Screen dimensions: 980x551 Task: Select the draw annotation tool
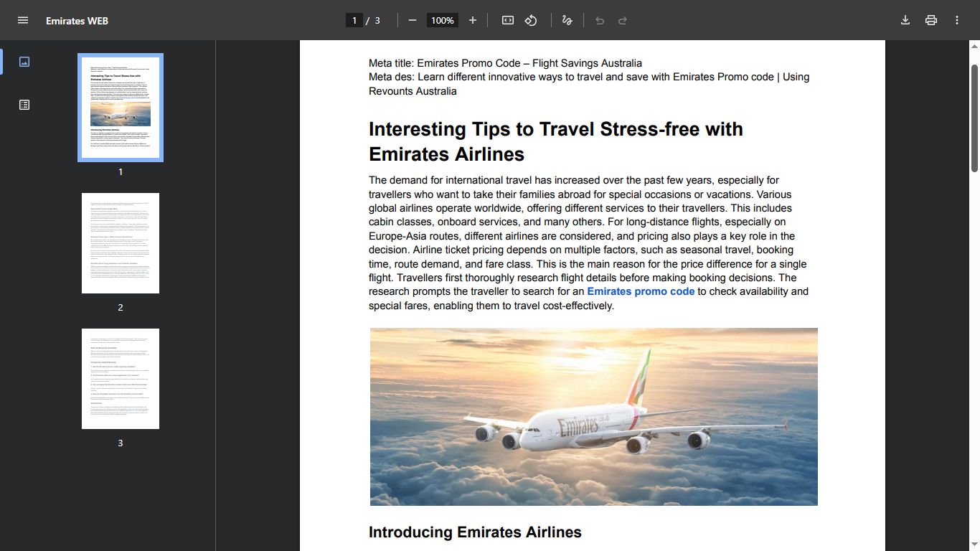[x=567, y=20]
